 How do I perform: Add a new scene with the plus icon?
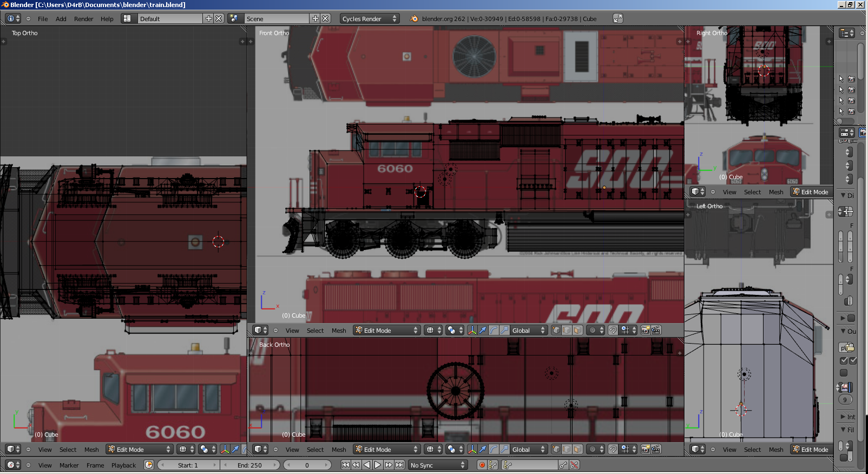pos(315,18)
